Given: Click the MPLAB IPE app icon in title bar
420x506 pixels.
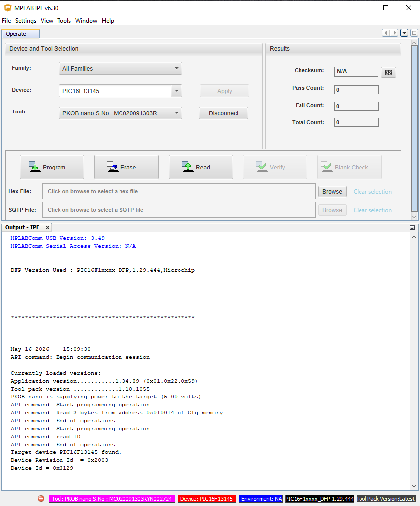Looking at the screenshot, I should tap(7, 8).
